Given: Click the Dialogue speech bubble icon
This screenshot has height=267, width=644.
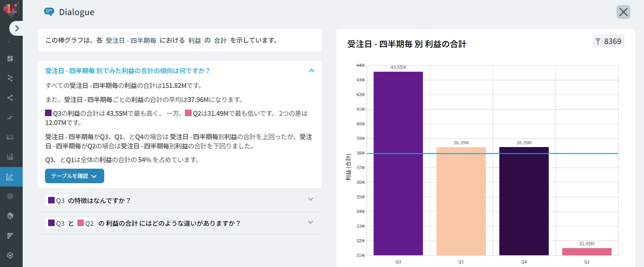Looking at the screenshot, I should [x=49, y=12].
